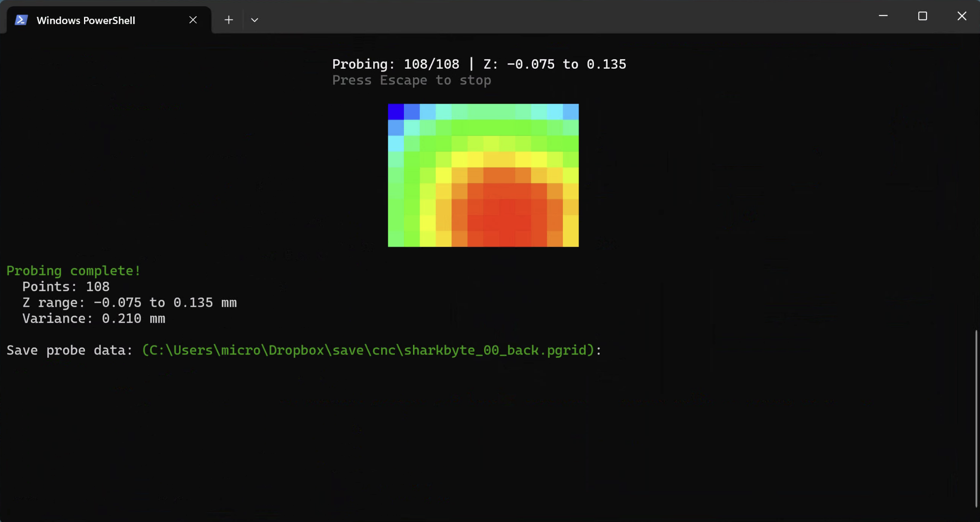Click the PowerShell icon on the tab
Viewport: 980px width, 522px height.
coord(21,19)
